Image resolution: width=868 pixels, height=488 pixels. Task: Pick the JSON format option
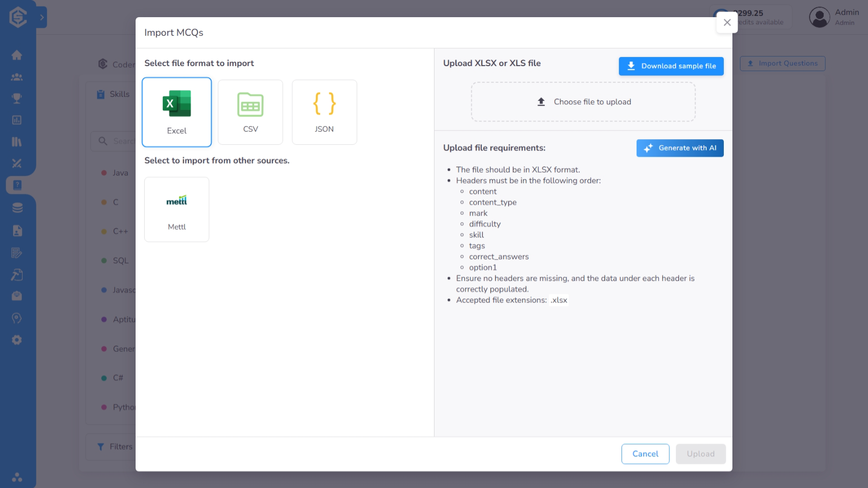(324, 112)
